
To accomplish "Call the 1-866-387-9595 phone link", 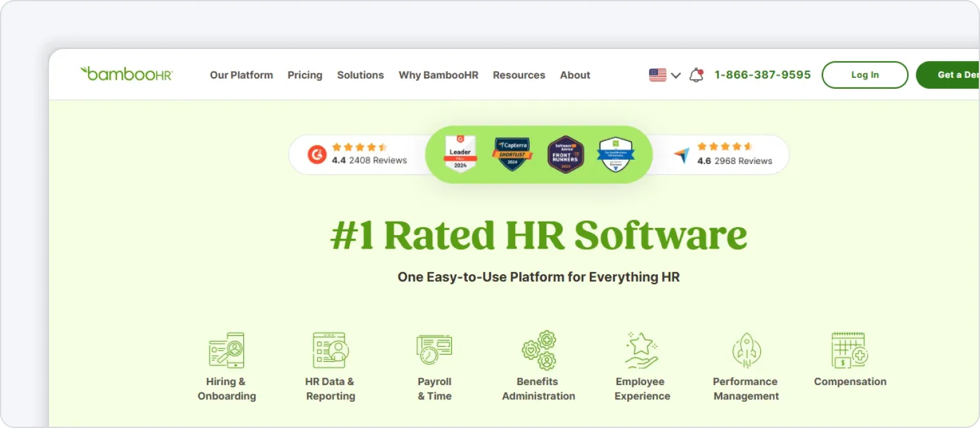I will tap(763, 75).
